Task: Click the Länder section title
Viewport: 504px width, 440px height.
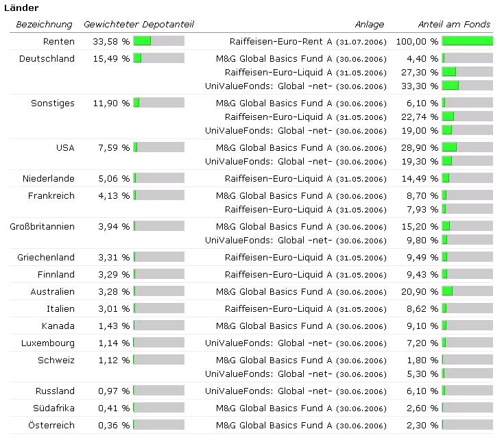Action: [21, 8]
